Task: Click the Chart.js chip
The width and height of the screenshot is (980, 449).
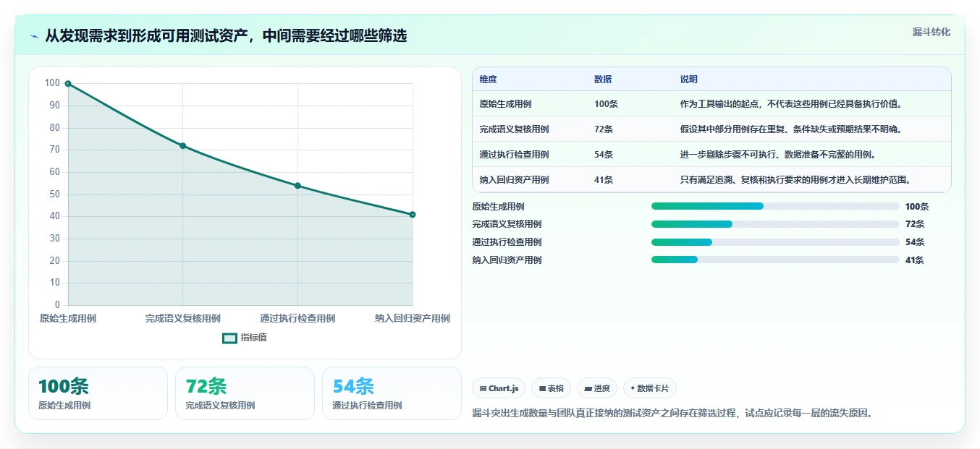Action: (x=499, y=388)
